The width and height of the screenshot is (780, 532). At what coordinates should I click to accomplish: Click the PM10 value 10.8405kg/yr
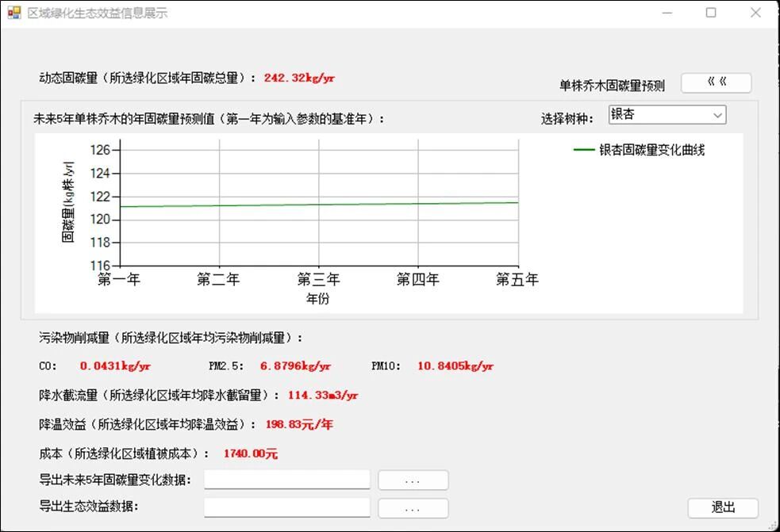(x=455, y=366)
